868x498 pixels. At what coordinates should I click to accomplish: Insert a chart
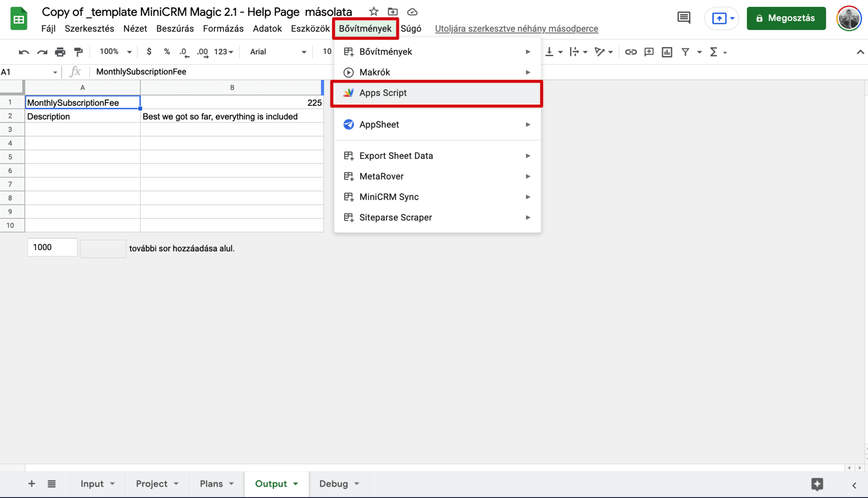click(x=667, y=52)
